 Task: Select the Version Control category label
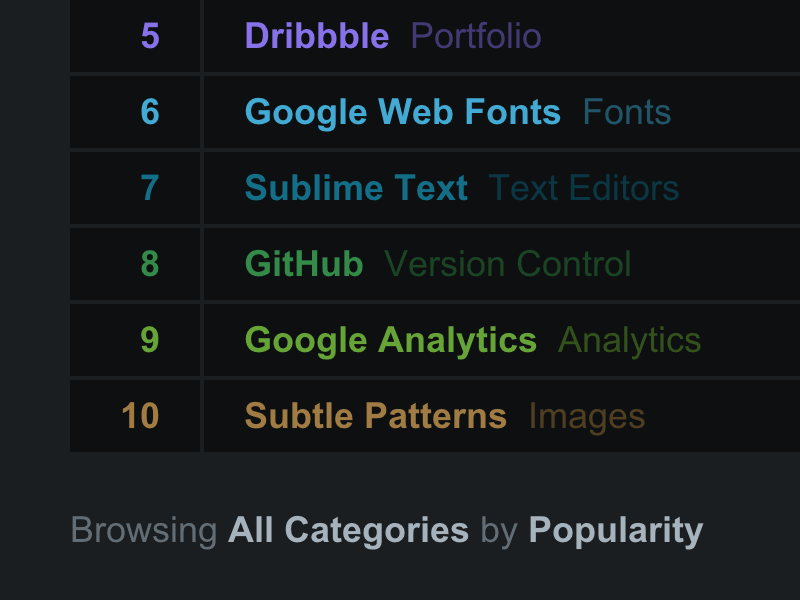(508, 264)
